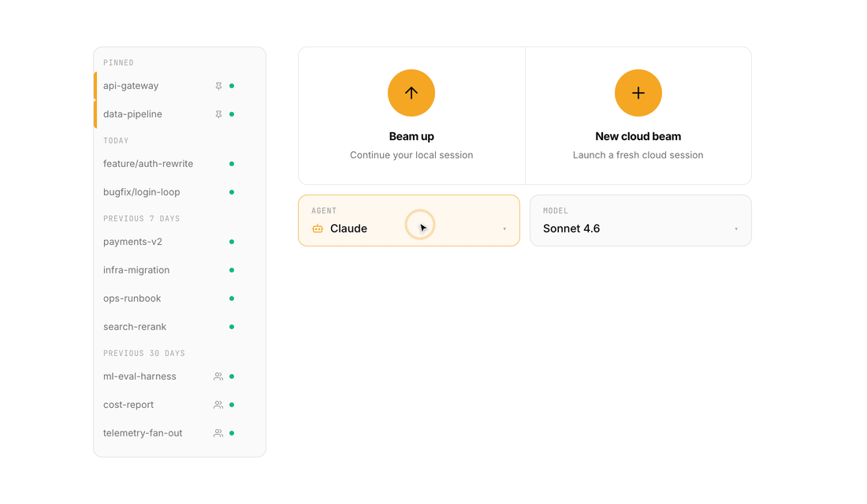Image resolution: width=867 pixels, height=504 pixels.
Task: Click the pin icon on api-gateway
Action: tap(218, 86)
